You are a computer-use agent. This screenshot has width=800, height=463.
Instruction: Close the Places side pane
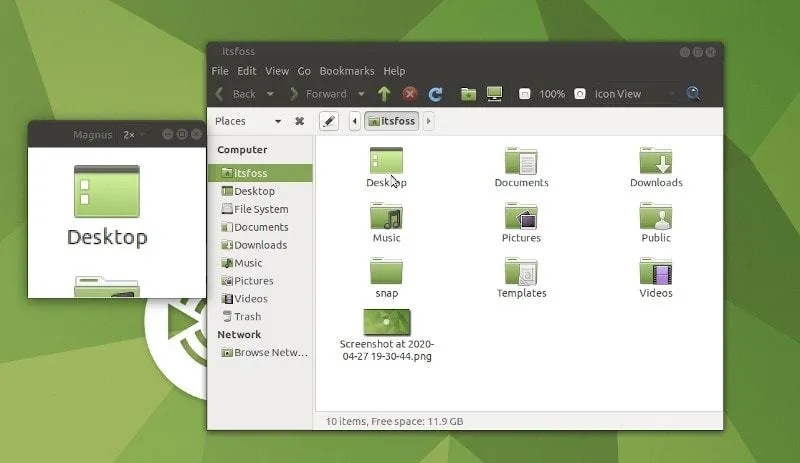(299, 121)
